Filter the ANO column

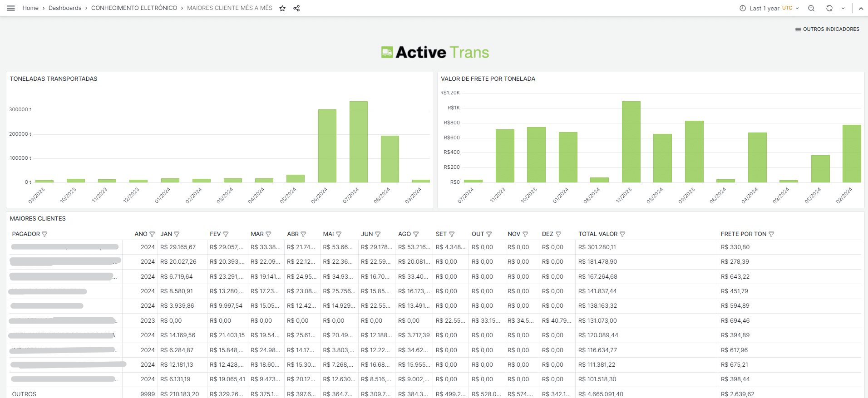152,234
